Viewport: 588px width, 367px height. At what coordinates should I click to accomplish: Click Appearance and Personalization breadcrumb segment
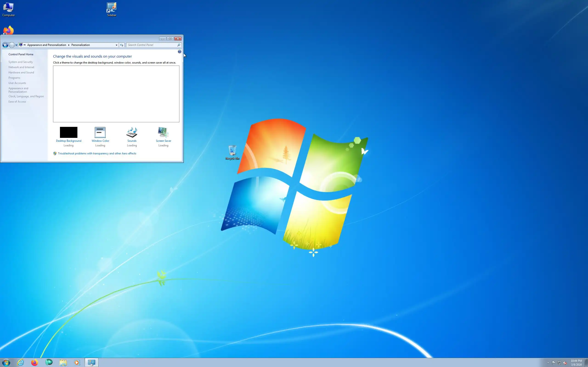coord(47,45)
